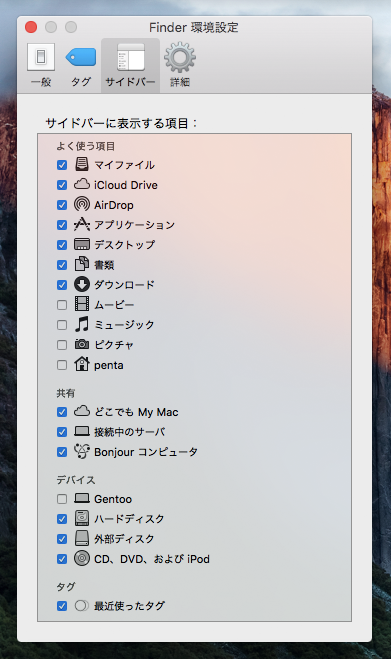This screenshot has height=659, width=391.
Task: Switch to the サイドバー tab
Action: (130, 65)
